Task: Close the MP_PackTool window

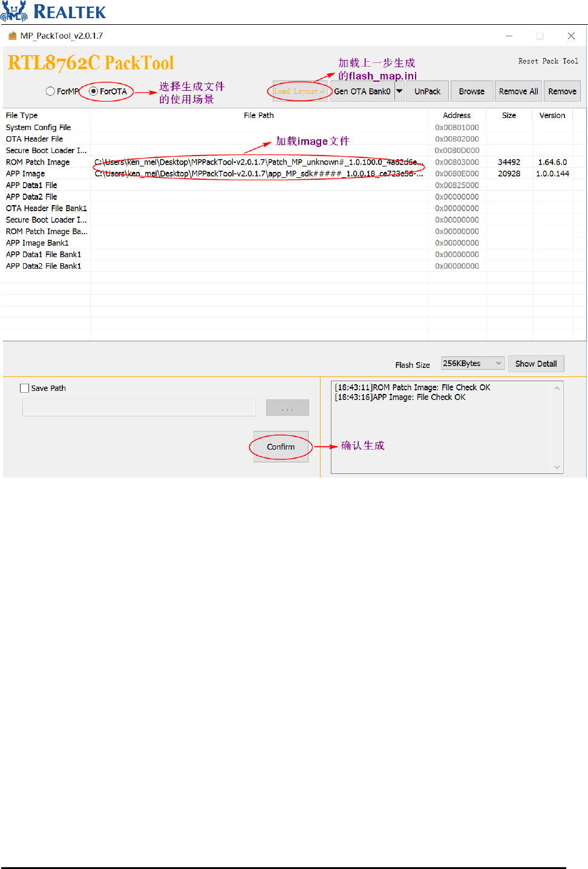Action: click(571, 36)
